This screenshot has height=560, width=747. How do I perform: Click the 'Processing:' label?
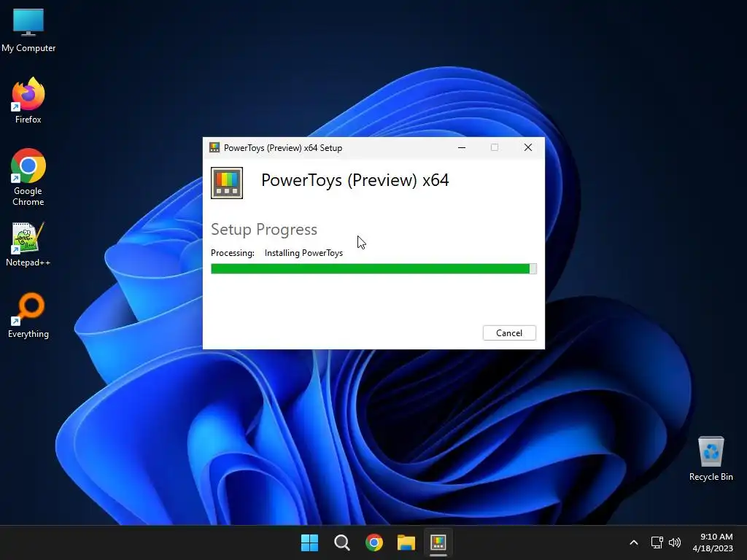(x=233, y=253)
